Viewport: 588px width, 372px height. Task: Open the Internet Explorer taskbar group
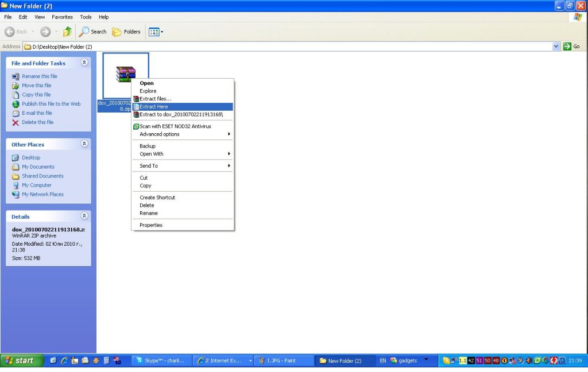point(223,361)
